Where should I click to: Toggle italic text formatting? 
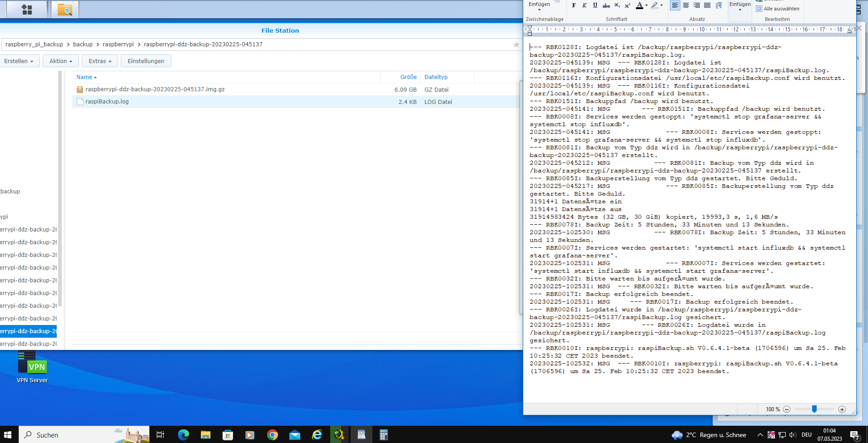(584, 5)
